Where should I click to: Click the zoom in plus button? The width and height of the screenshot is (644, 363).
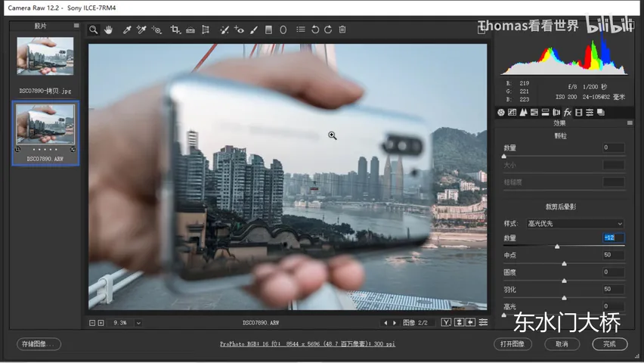pos(101,323)
